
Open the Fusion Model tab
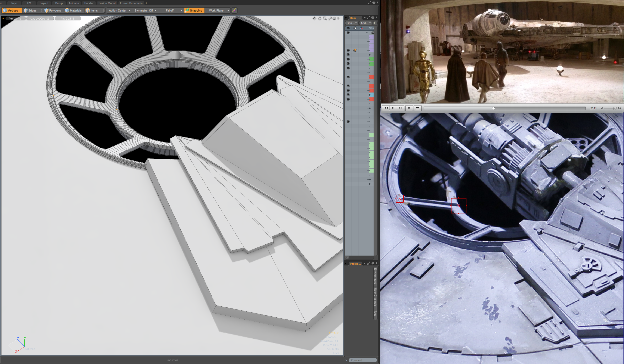coord(107,3)
